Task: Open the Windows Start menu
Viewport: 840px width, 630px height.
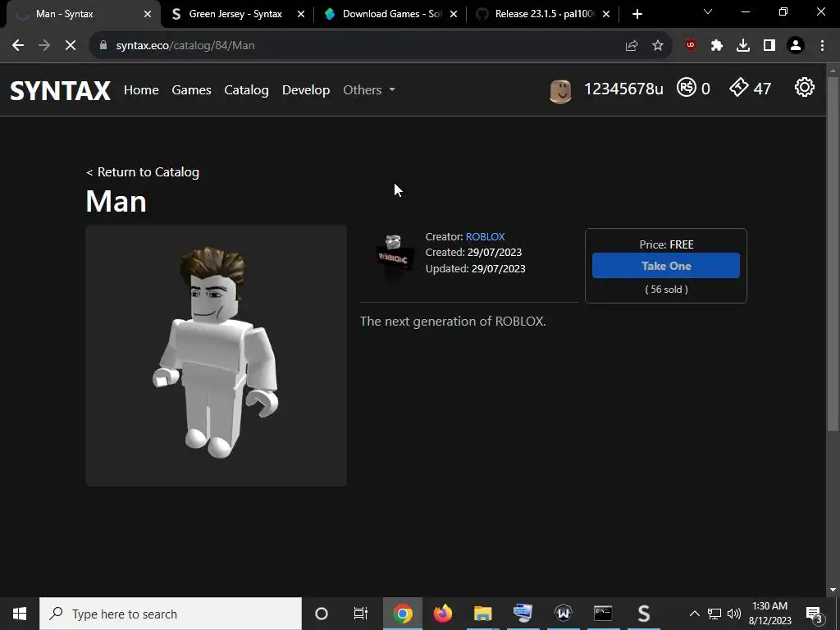Action: coord(20,614)
